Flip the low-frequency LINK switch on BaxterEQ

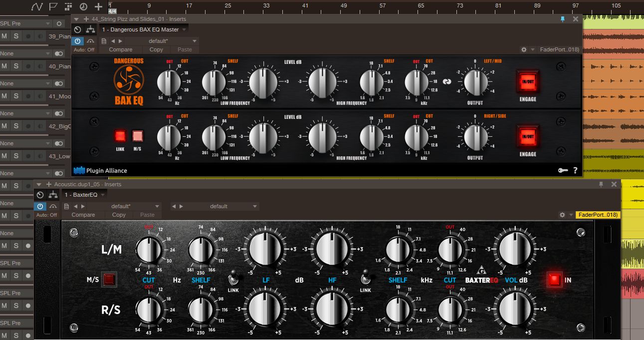[233, 279]
